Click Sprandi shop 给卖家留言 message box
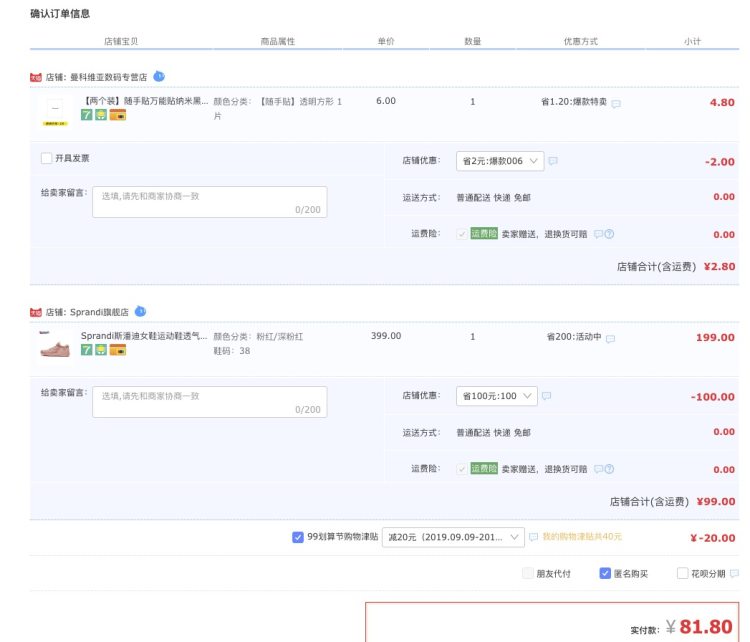The image size is (750, 642). coord(210,402)
